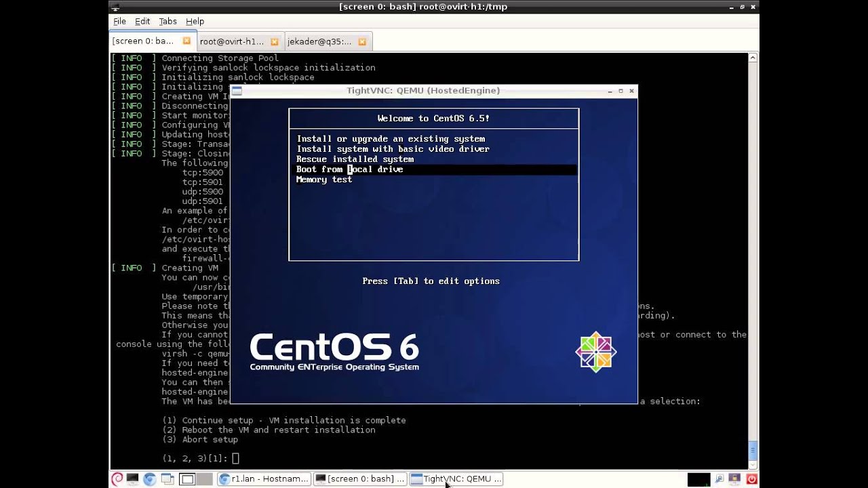
Task: Close the jekader@q35 terminal tab
Action: [362, 41]
